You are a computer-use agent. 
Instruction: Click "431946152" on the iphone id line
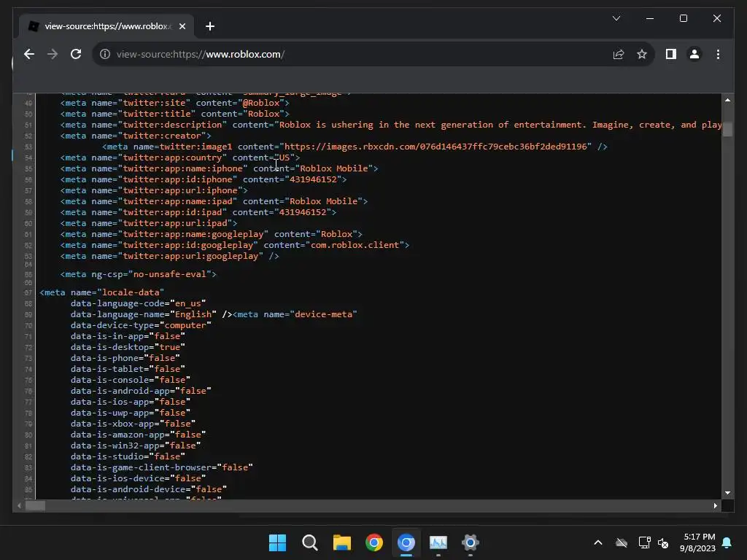[313, 179]
